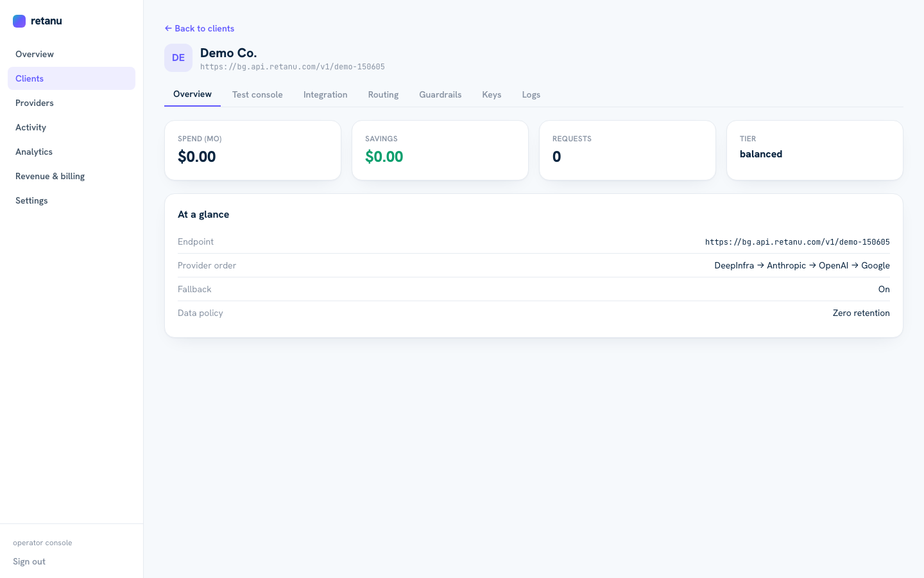This screenshot has width=924, height=578.
Task: Click the provider order DeepInfra → Anthropic text
Action: pyautogui.click(x=802, y=265)
